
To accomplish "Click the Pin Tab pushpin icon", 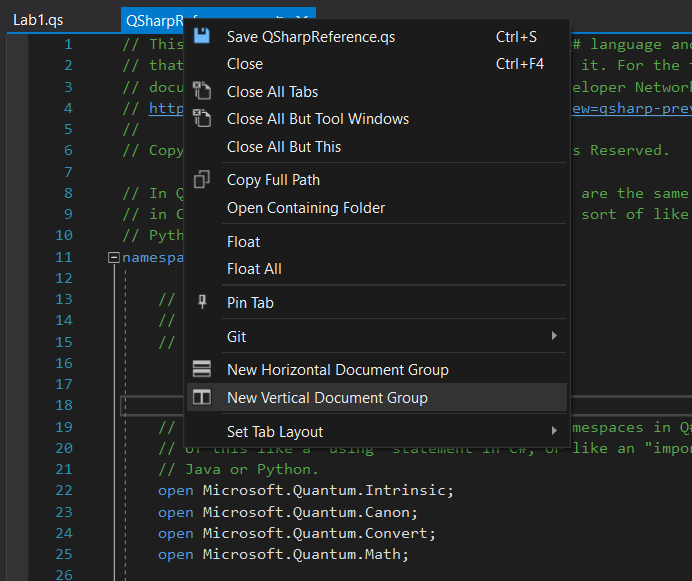I will pos(202,302).
